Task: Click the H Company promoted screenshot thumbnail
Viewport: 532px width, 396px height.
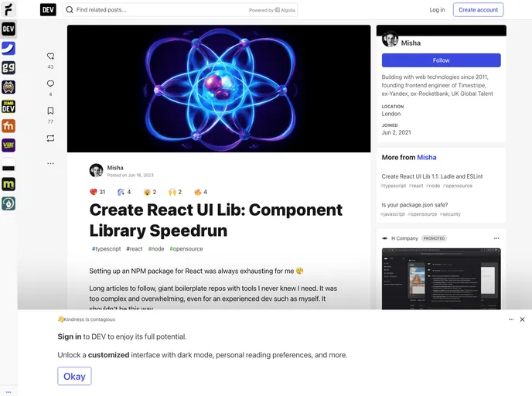Action: pyautogui.click(x=441, y=278)
